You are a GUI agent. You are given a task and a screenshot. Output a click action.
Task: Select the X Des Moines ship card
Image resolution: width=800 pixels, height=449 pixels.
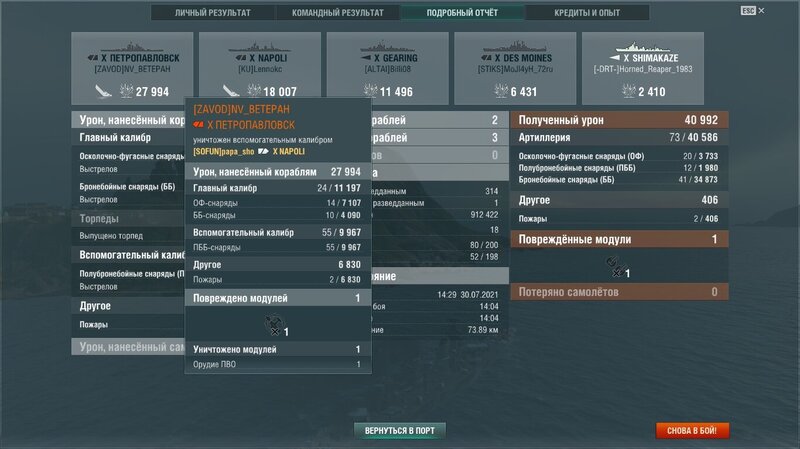[x=515, y=68]
